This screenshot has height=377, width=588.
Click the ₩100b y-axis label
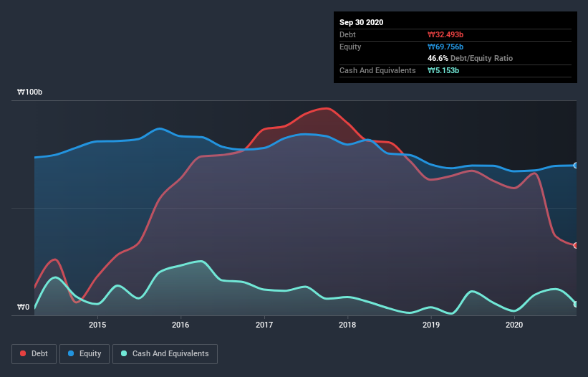point(29,92)
